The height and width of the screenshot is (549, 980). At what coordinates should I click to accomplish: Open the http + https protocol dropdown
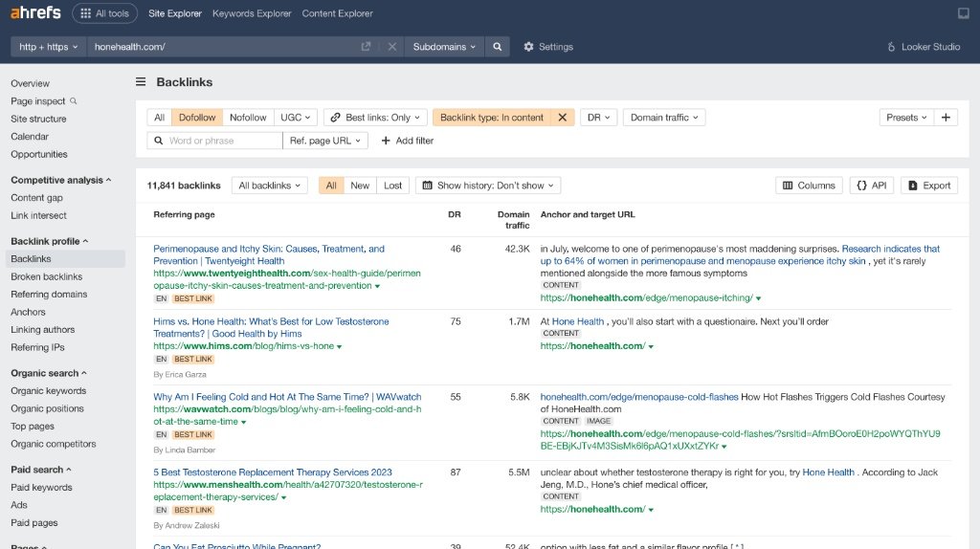point(48,47)
